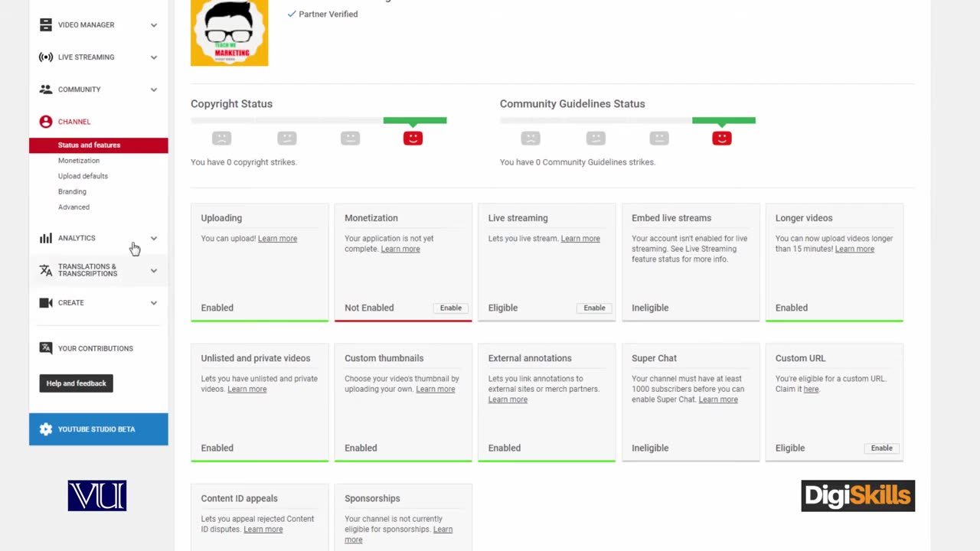Viewport: 980px width, 551px height.
Task: Click the Video Manager sidebar icon
Action: click(46, 25)
